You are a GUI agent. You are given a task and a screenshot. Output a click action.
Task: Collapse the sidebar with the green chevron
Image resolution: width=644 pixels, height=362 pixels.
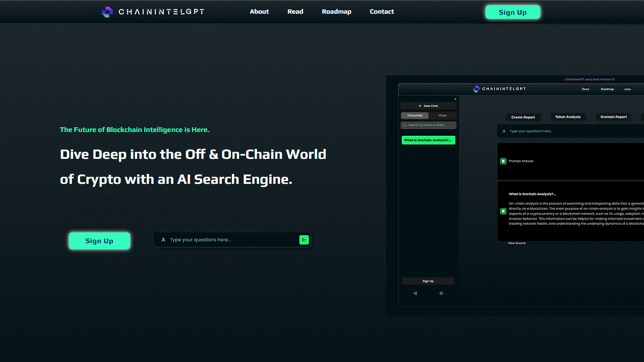455,99
